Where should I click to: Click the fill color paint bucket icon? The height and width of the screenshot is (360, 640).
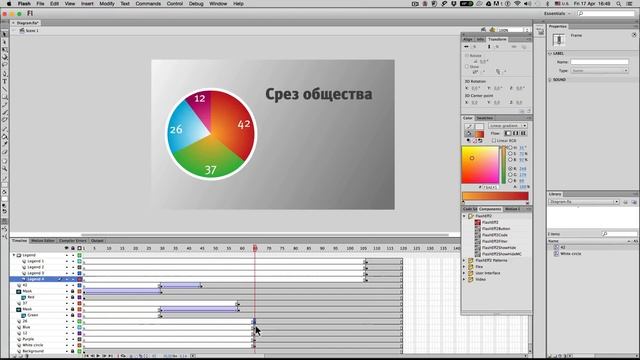469,134
